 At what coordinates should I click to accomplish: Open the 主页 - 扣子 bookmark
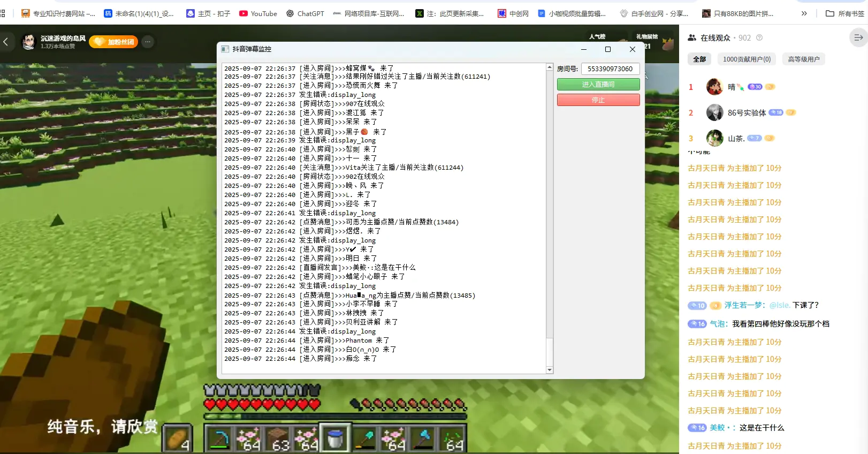coord(208,13)
